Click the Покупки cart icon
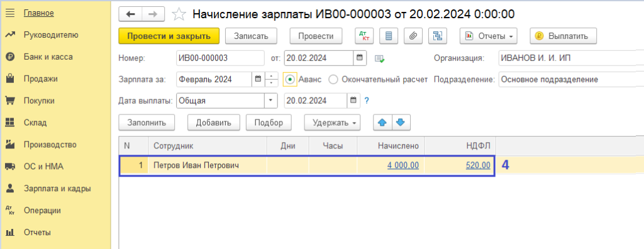The width and height of the screenshot is (644, 249). [10, 101]
